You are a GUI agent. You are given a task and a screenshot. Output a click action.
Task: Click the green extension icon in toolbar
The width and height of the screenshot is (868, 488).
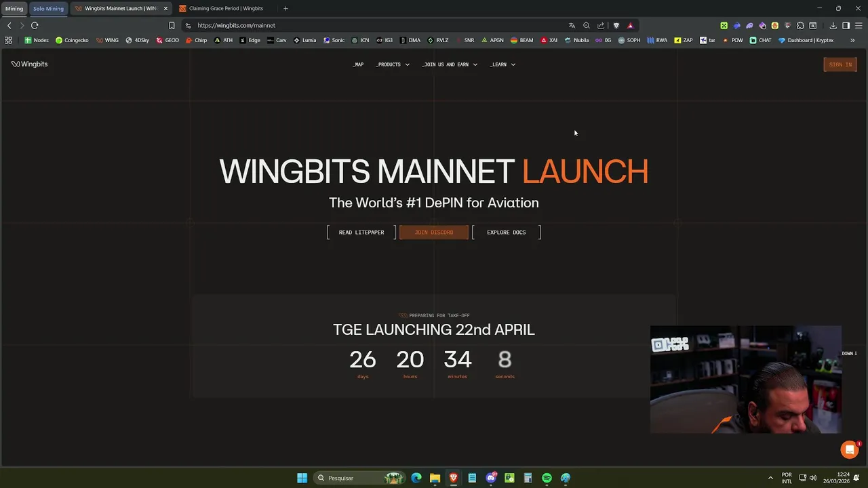point(724,26)
